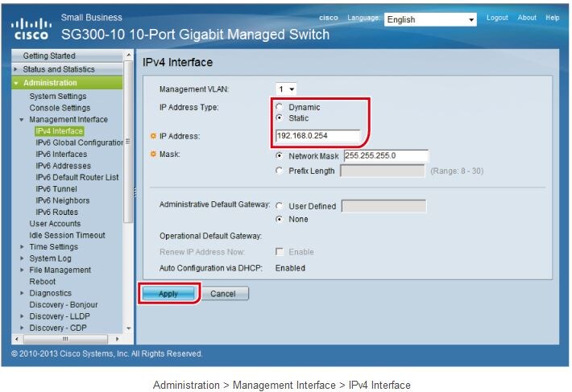Tick the Renew IP Address Now checkbox

pos(280,252)
